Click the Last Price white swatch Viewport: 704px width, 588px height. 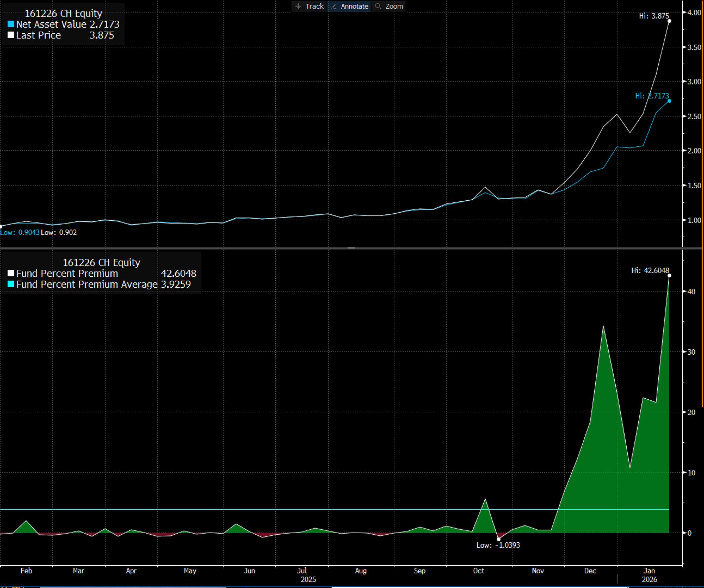(11, 35)
